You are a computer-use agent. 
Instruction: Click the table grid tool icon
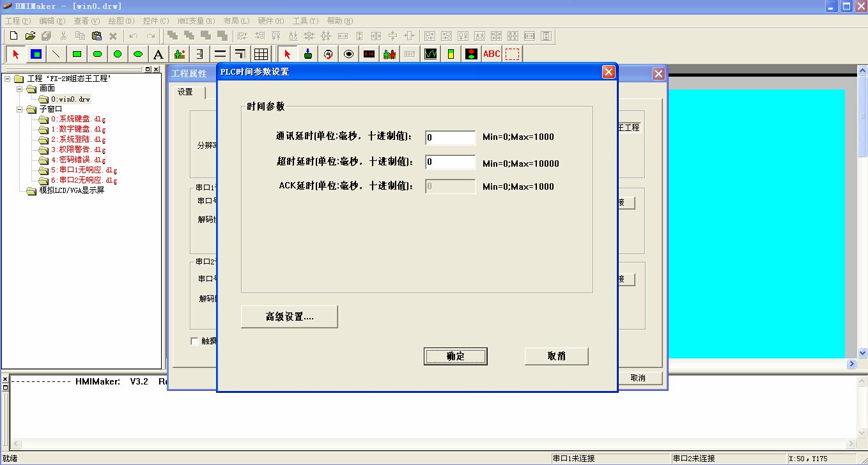[x=261, y=54]
